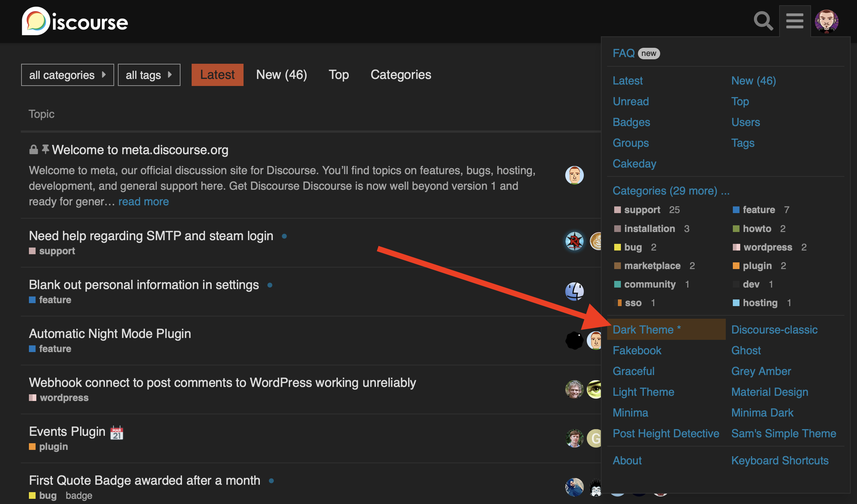This screenshot has height=504, width=857.
Task: Click poster avatar on Welcome topic
Action: pyautogui.click(x=575, y=175)
